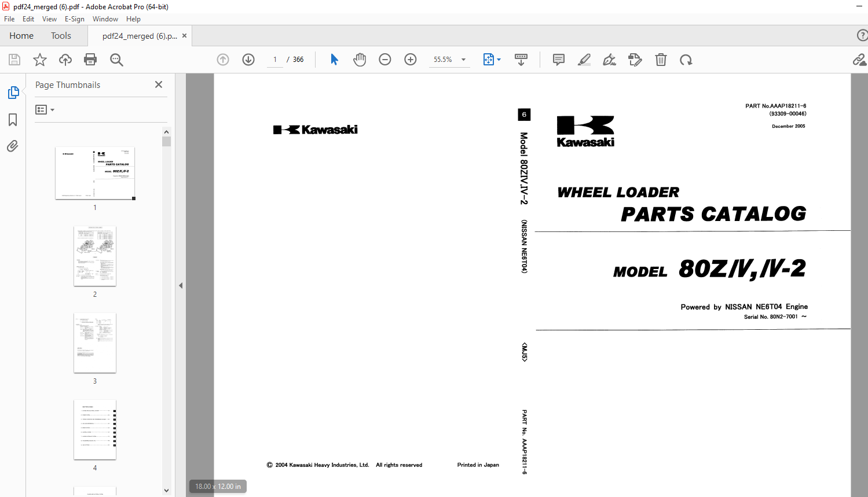Image resolution: width=868 pixels, height=497 pixels.
Task: Toggle Page Thumbnails sidebar icon
Action: pos(13,93)
